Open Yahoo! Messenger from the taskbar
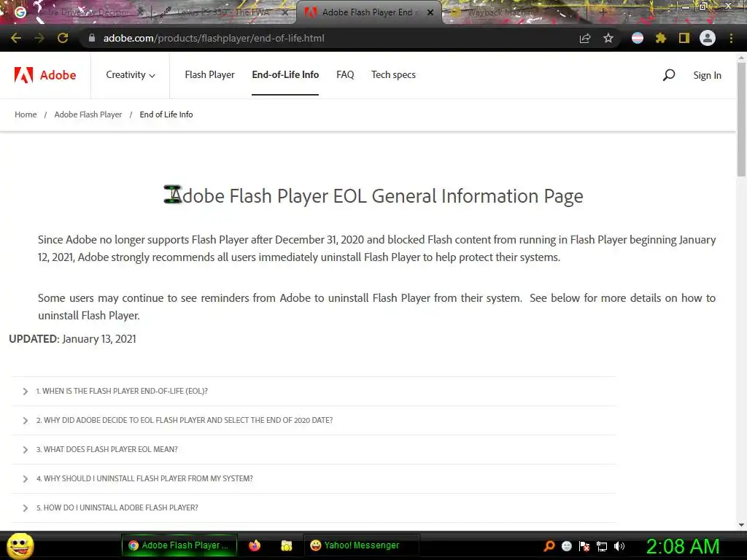 pyautogui.click(x=361, y=545)
